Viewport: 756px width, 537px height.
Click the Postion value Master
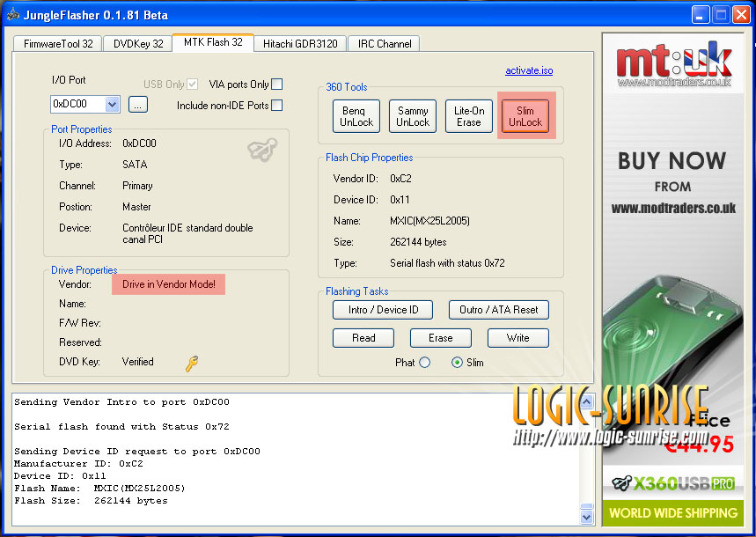click(x=136, y=207)
